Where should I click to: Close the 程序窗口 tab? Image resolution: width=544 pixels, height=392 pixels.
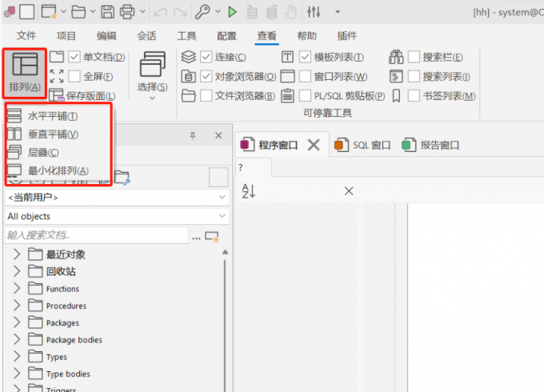click(x=314, y=145)
